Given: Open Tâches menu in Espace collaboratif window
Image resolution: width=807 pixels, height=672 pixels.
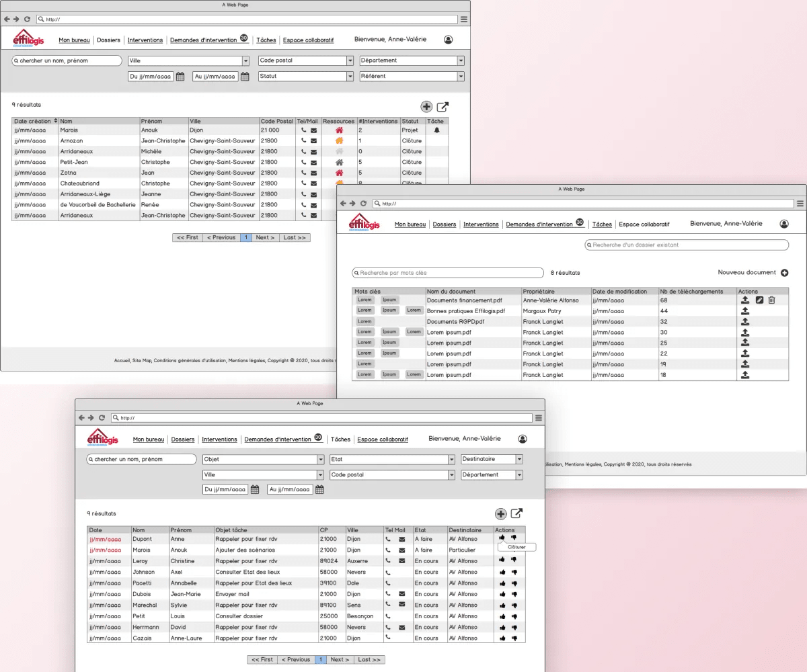Looking at the screenshot, I should (602, 224).
